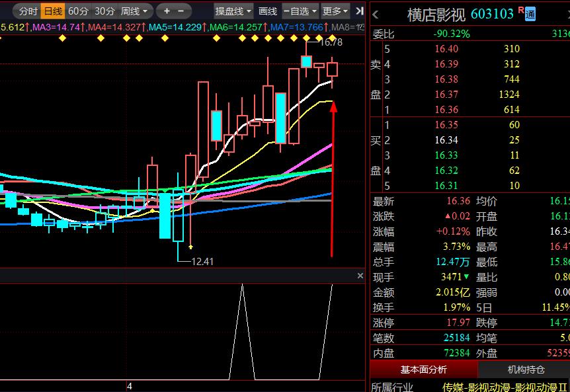Click the 12.41 low price label
The height and width of the screenshot is (392, 570).
202,262
